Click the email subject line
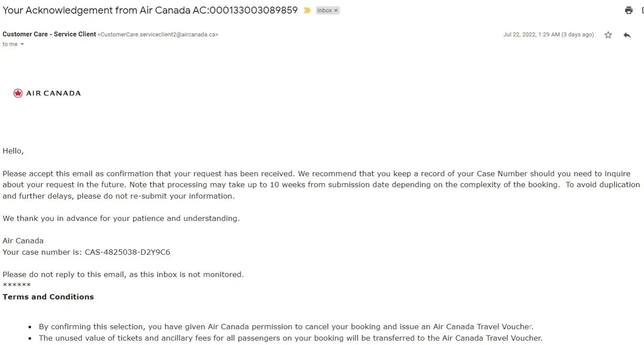This screenshot has height=345, width=644. pyautogui.click(x=150, y=11)
